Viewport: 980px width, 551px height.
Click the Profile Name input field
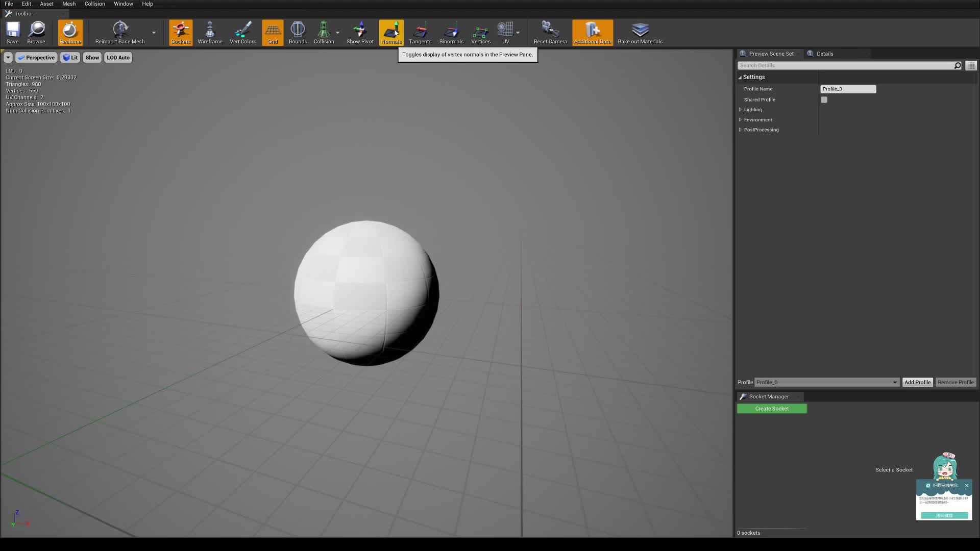click(x=848, y=89)
